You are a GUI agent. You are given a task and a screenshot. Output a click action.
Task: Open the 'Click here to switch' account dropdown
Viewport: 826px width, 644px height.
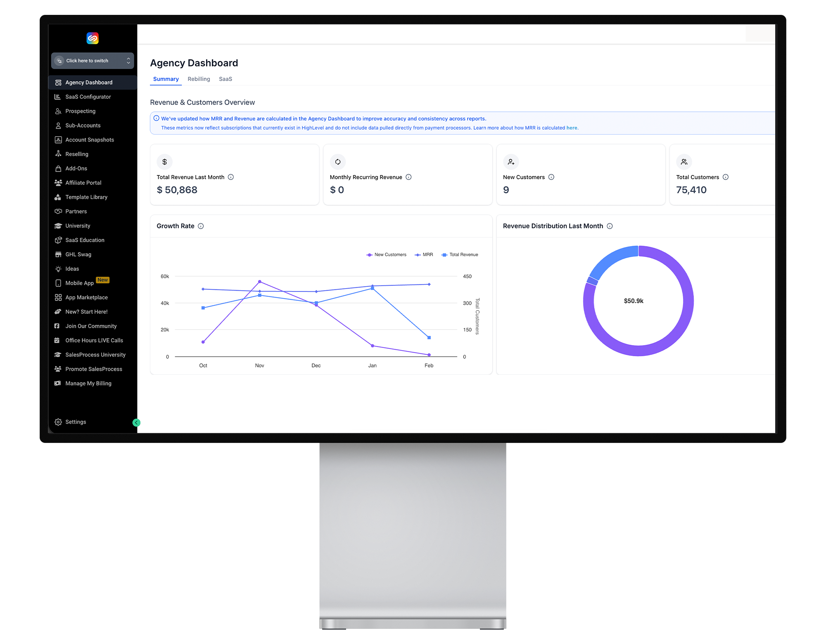pyautogui.click(x=93, y=61)
